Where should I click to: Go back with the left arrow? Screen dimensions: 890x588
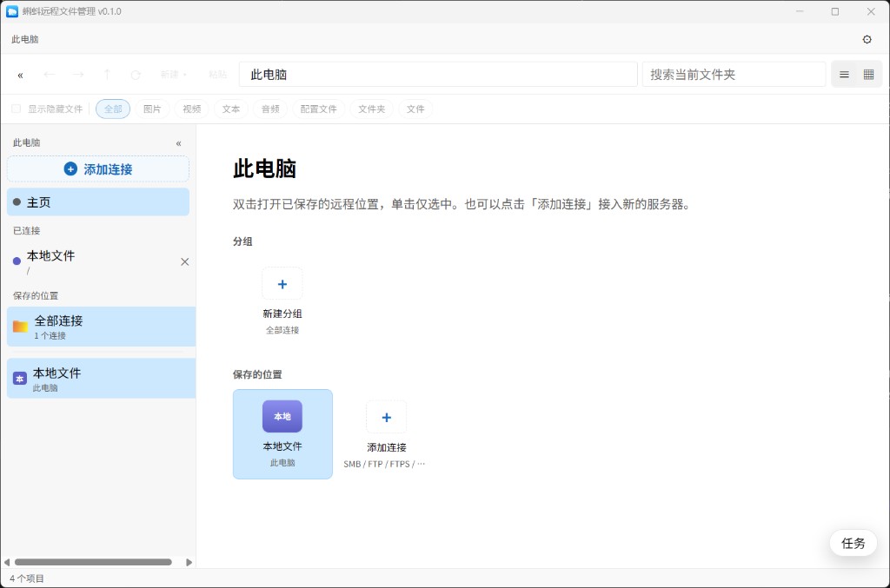pos(50,75)
